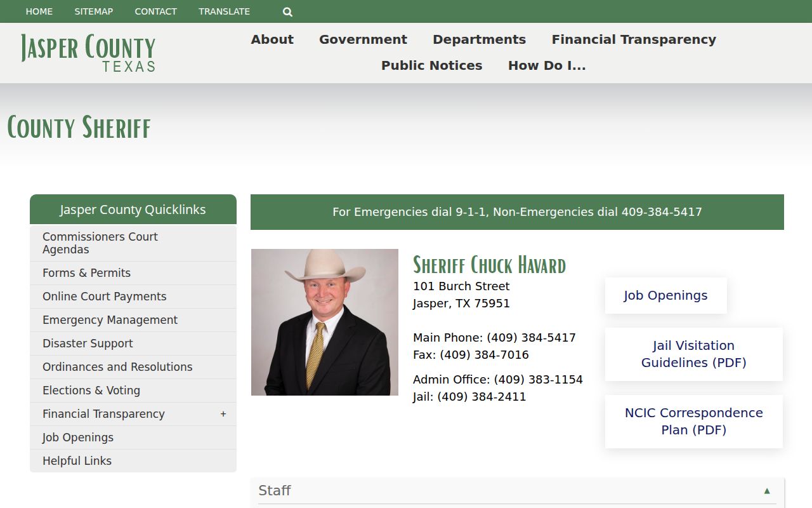Viewport: 812px width, 508px height.
Task: Open the How Do I... menu
Action: tap(547, 65)
